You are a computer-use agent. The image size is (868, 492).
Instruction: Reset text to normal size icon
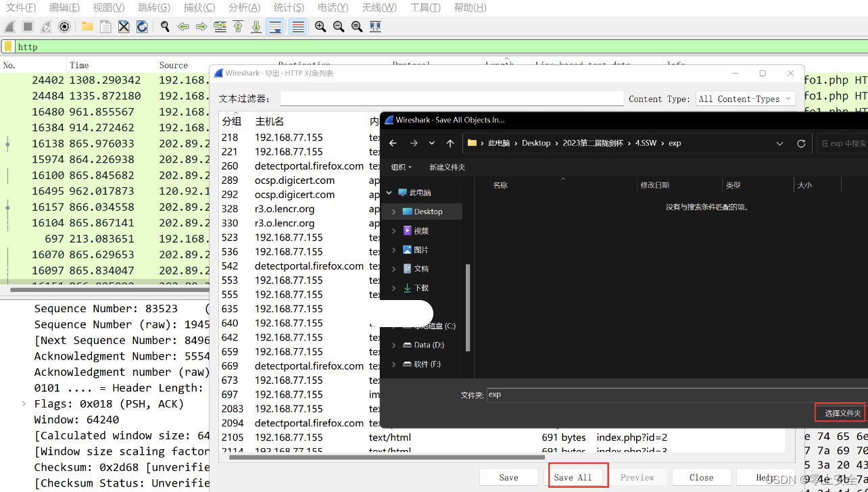point(357,27)
